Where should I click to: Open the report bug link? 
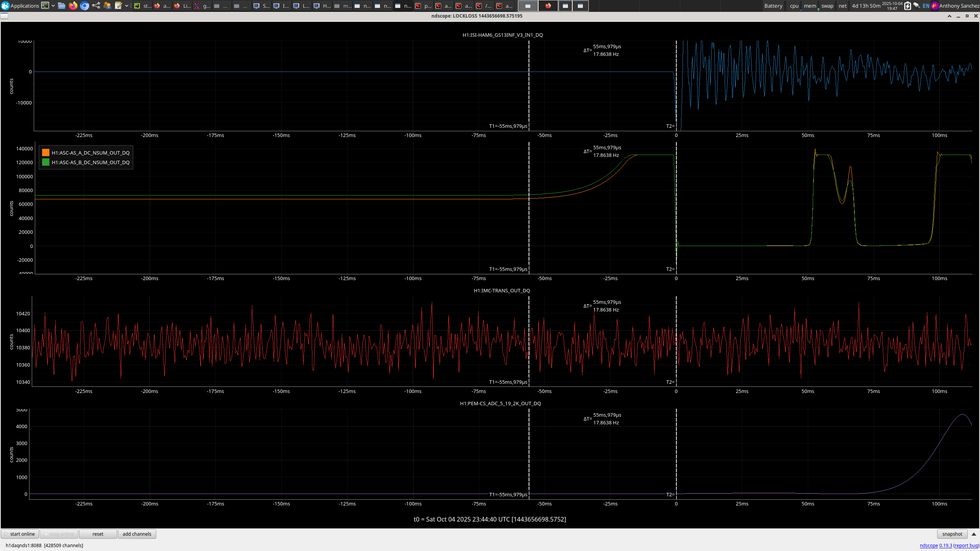click(x=966, y=546)
